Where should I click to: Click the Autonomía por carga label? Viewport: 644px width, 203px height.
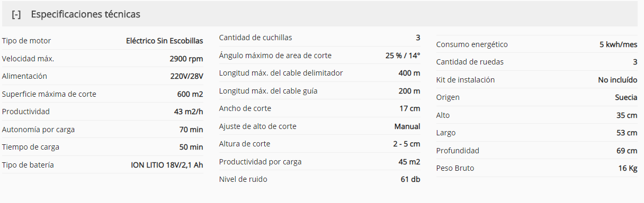(x=38, y=130)
